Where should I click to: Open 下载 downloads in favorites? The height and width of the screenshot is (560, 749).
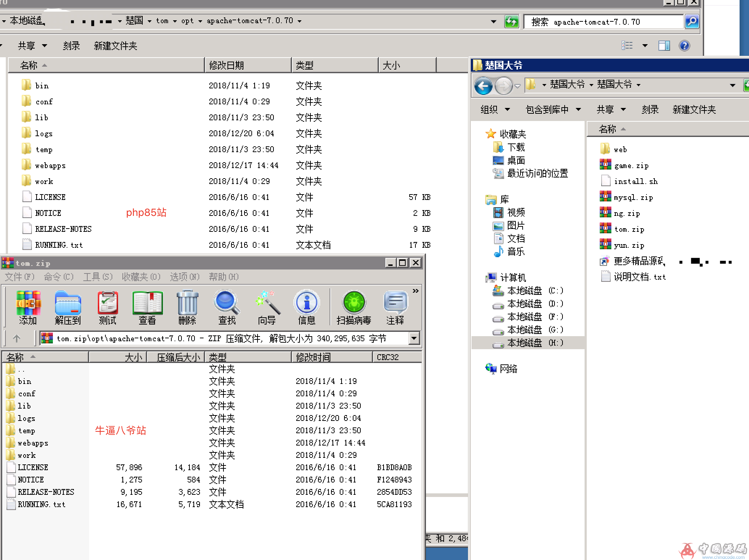(509, 147)
